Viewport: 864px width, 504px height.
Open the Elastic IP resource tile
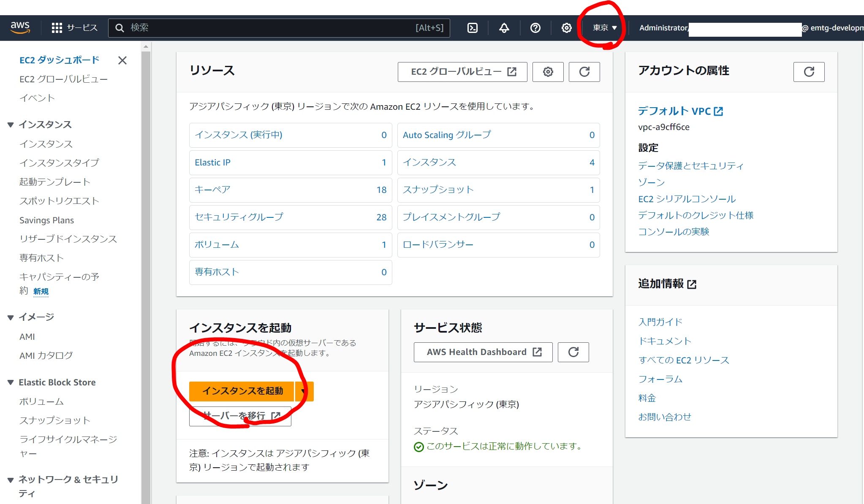click(x=291, y=163)
